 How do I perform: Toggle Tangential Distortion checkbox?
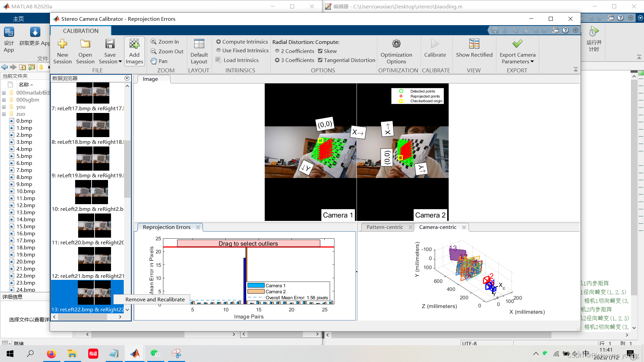320,60
